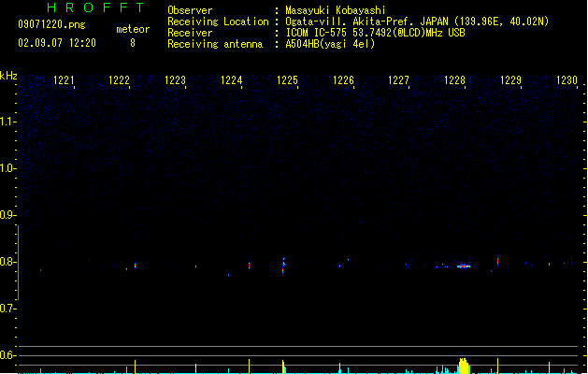Click the 0.7 kHz frequency label
Viewport: 588px width, 374px height.
7,309
